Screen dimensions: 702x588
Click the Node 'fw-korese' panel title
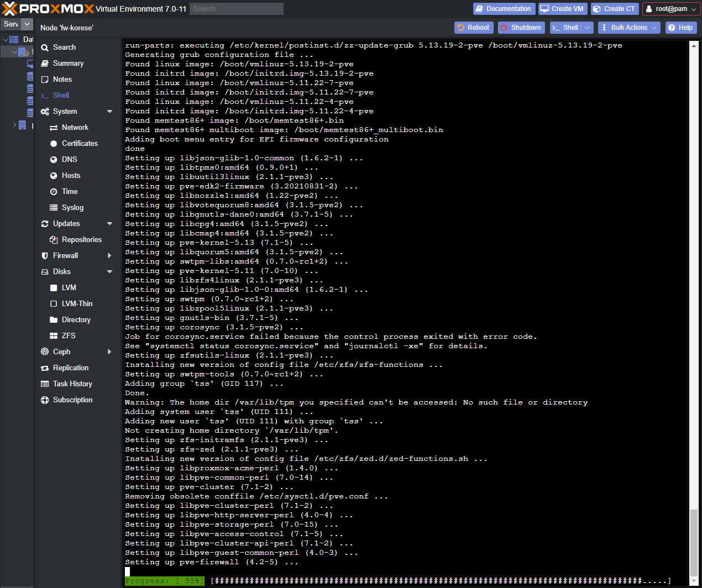click(67, 28)
